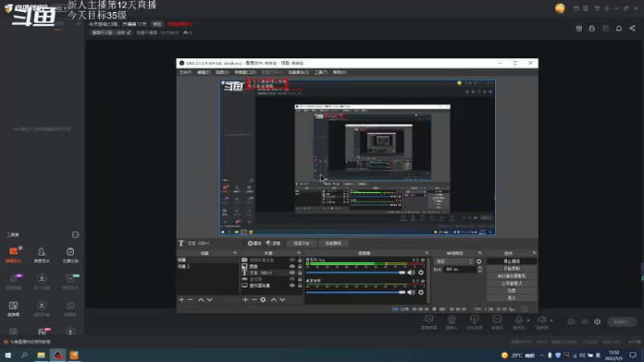Remove selected source with minus icon in OBS
The image size is (644, 362).
254,299
